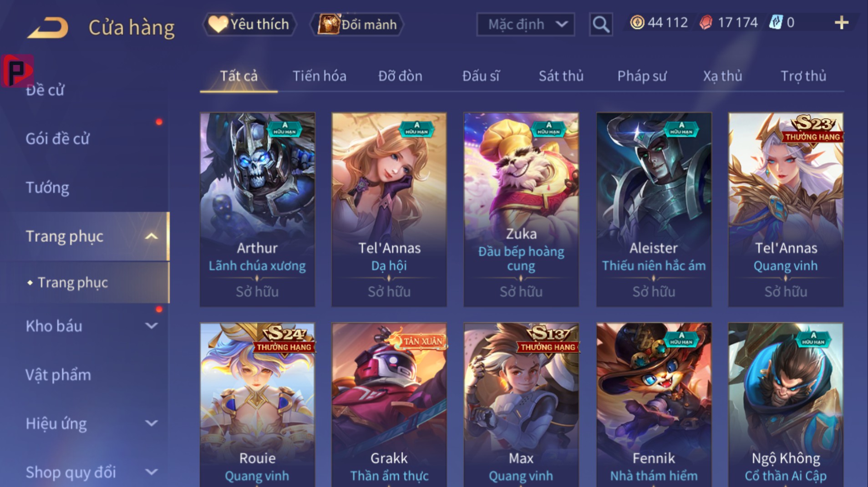Click the plus icon to add currency
The height and width of the screenshot is (487, 868).
pyautogui.click(x=842, y=23)
